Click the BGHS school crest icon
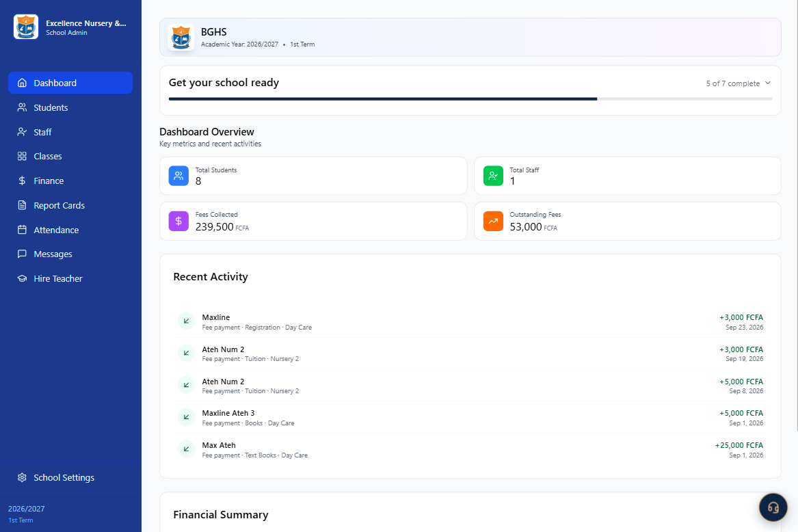This screenshot has width=798, height=532. pos(181,38)
